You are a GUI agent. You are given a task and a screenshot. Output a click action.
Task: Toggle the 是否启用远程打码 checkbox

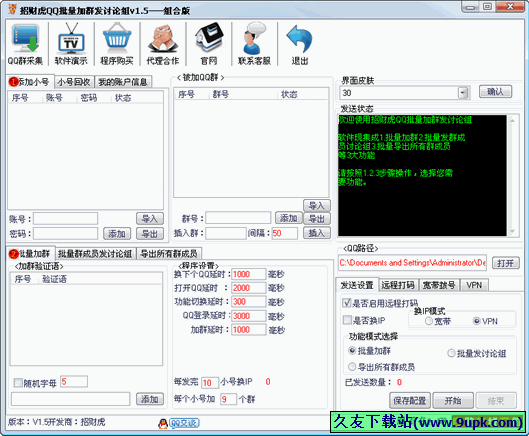click(346, 303)
